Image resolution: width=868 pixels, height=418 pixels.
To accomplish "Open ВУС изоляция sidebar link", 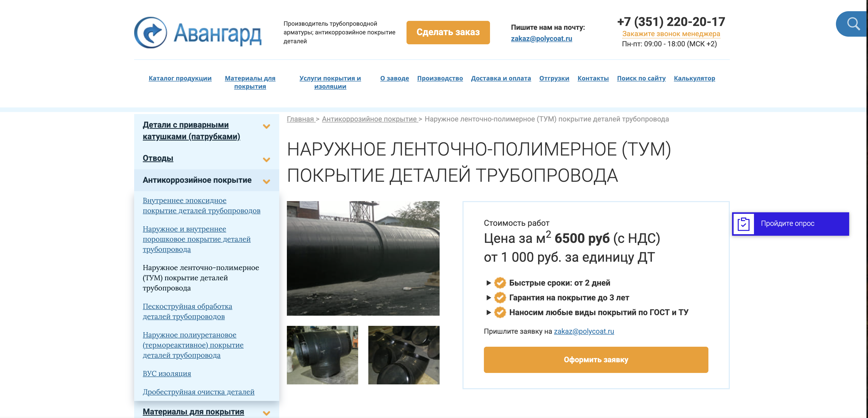I will pyautogui.click(x=167, y=373).
